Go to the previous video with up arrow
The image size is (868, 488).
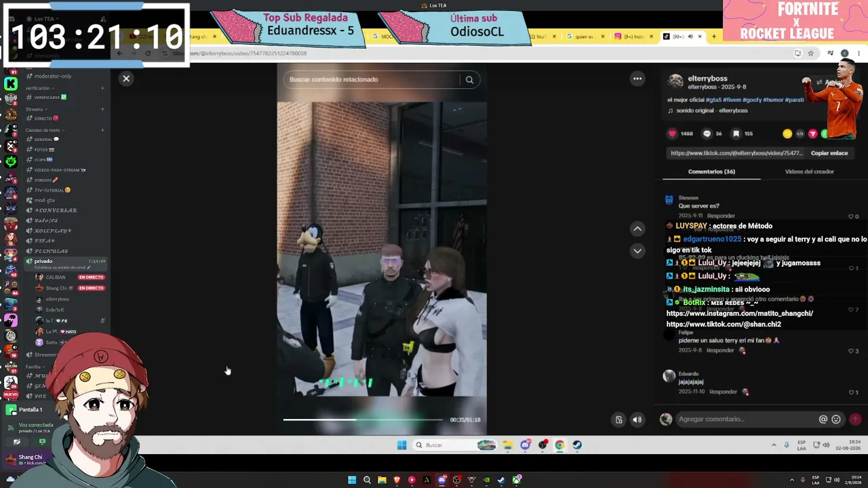tap(637, 229)
